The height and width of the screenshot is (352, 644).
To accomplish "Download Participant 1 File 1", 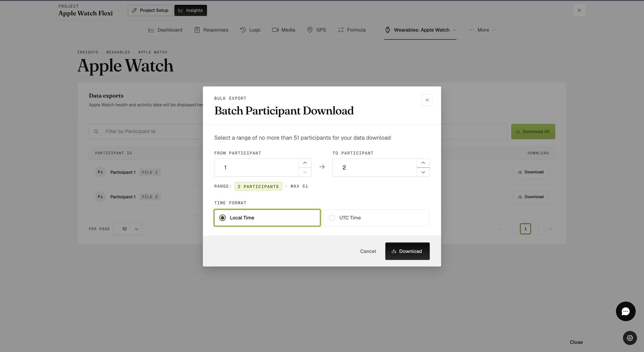I will tap(531, 172).
